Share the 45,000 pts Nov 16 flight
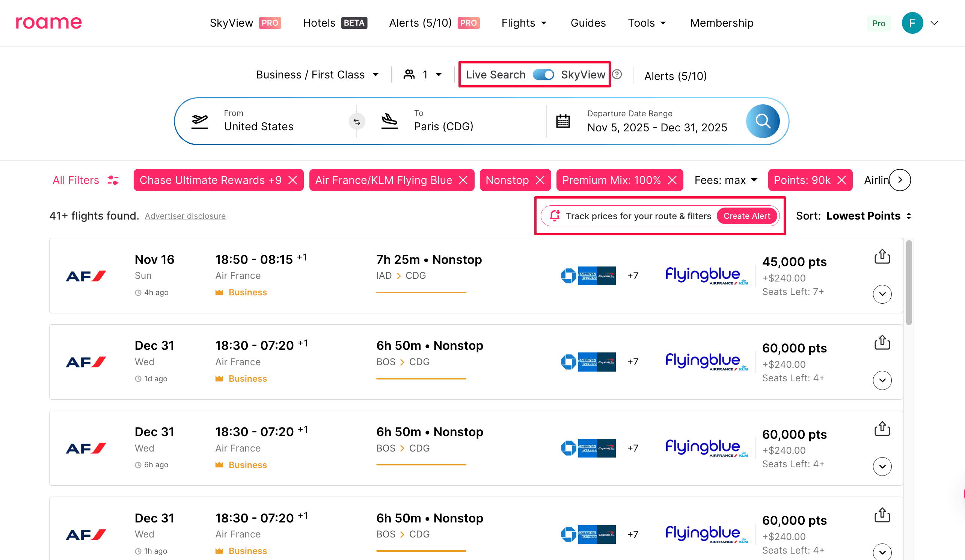Image resolution: width=965 pixels, height=560 pixels. pos(882,256)
